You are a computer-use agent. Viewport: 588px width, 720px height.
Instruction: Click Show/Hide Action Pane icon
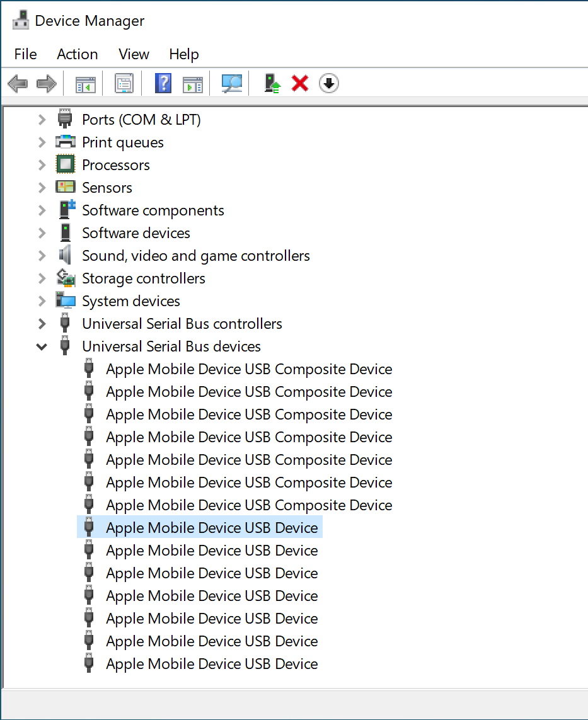click(x=192, y=83)
